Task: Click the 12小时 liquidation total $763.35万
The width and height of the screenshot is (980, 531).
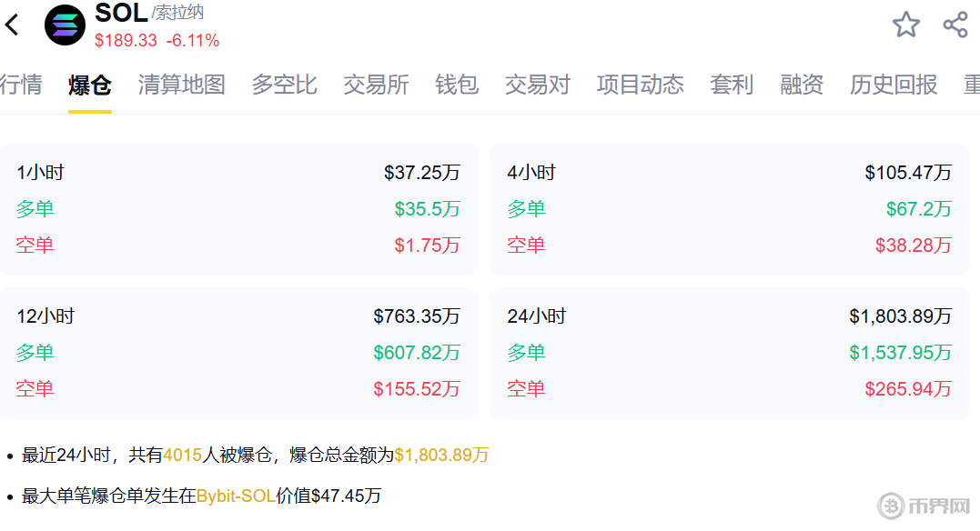Action: (x=417, y=316)
